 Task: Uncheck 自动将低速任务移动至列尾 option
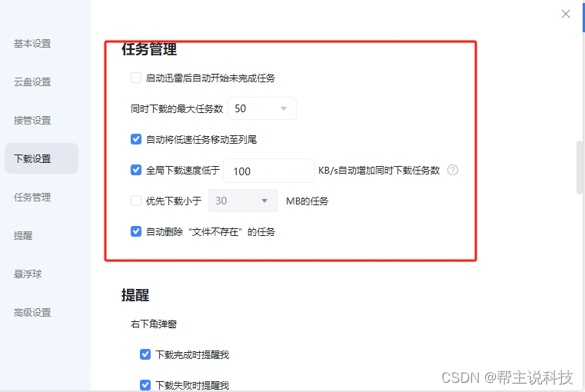(136, 139)
